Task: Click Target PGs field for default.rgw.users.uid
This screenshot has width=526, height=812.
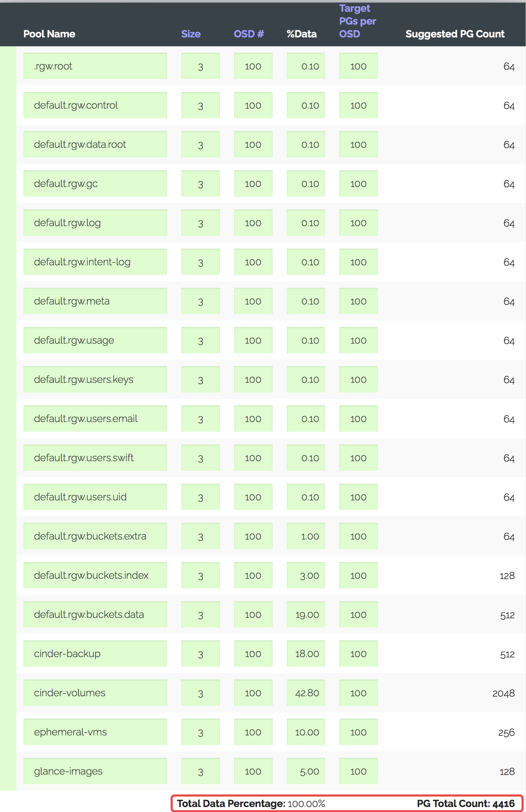Action: (x=358, y=497)
